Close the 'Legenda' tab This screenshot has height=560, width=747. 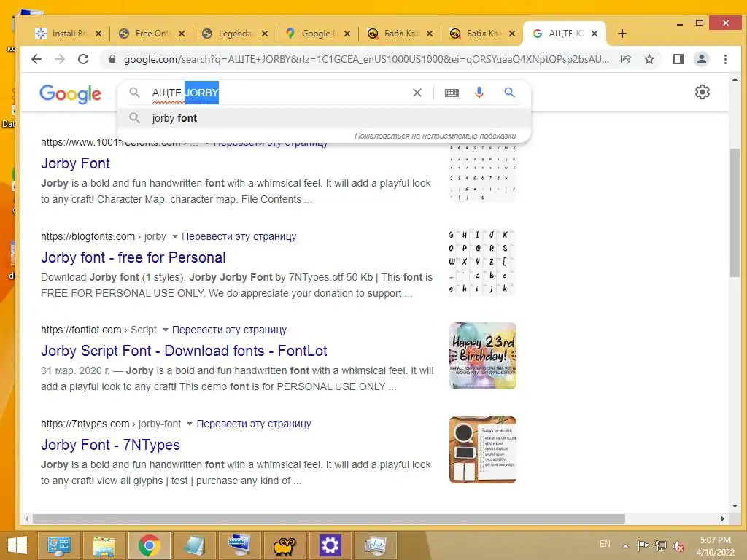265,34
